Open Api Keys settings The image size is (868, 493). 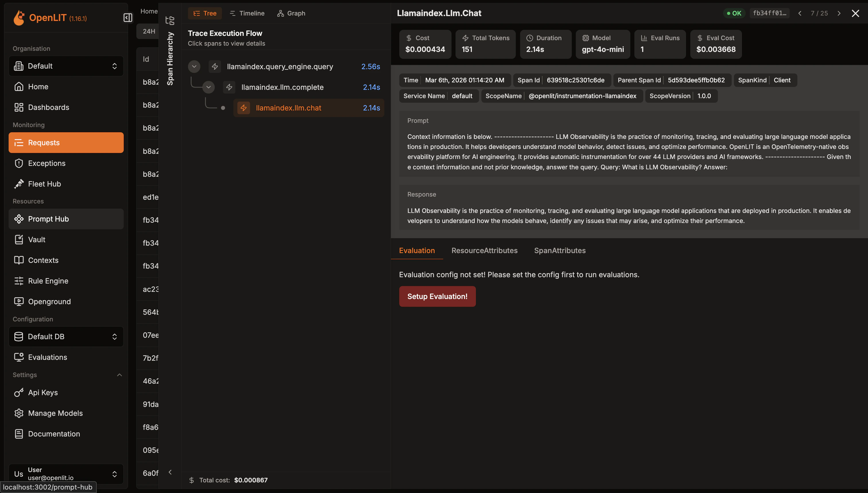click(43, 393)
